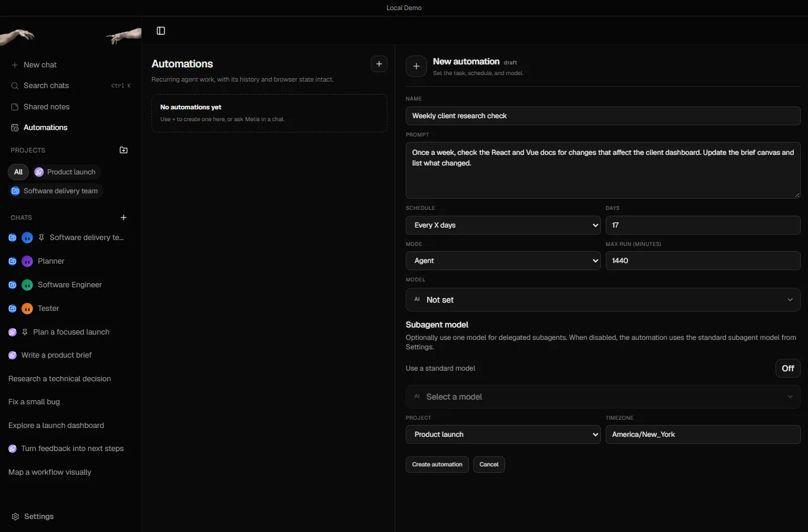This screenshot has width=808, height=532.
Task: Open the Fix a small bug chat
Action: pos(70,402)
